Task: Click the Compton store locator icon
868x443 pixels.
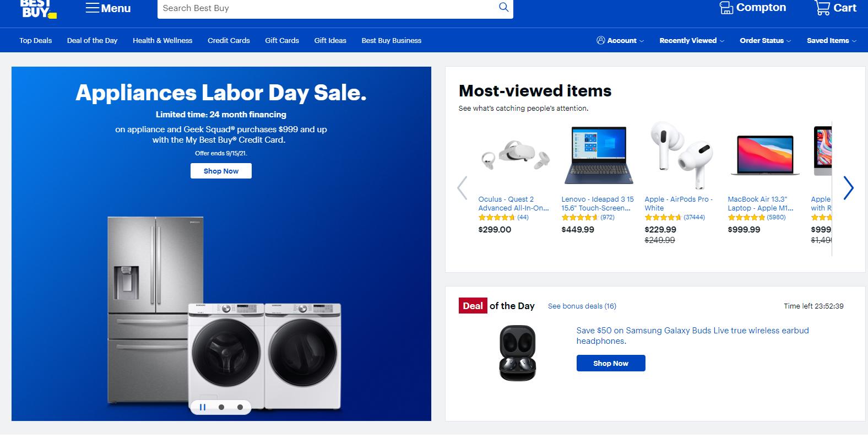Action: coord(726,8)
